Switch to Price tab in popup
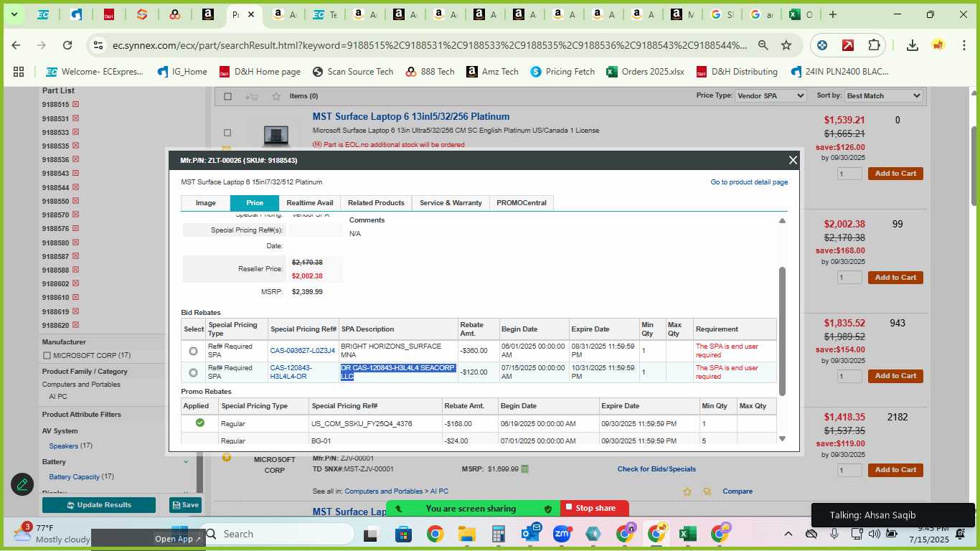 (x=255, y=203)
